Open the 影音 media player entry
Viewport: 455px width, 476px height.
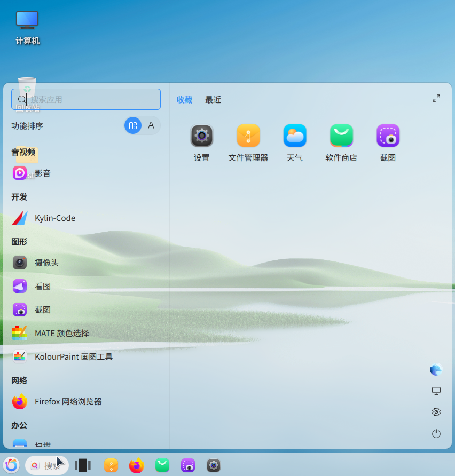(87, 173)
